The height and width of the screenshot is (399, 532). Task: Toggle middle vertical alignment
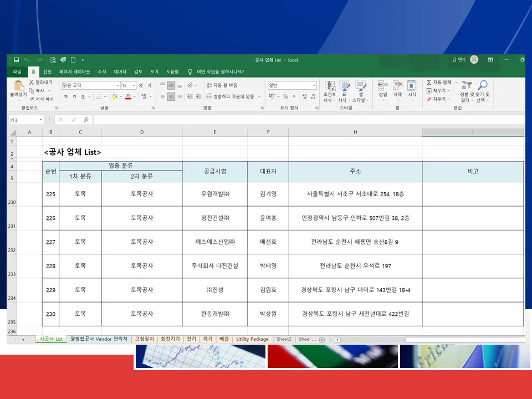171,85
